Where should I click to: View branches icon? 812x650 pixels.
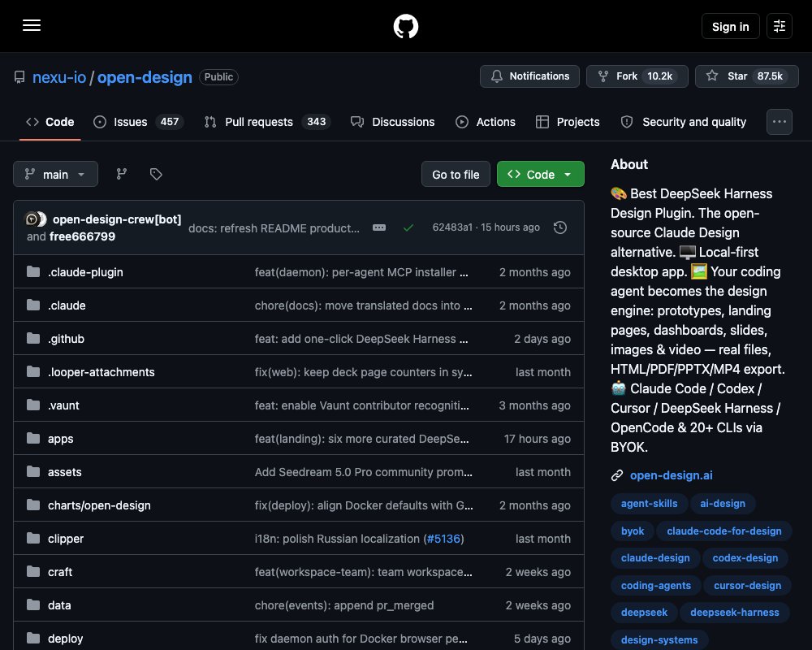[122, 174]
